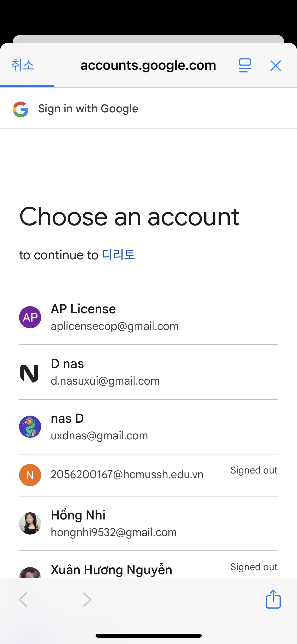Tap the dragon avatar for nas D
297x644 pixels.
(x=30, y=427)
